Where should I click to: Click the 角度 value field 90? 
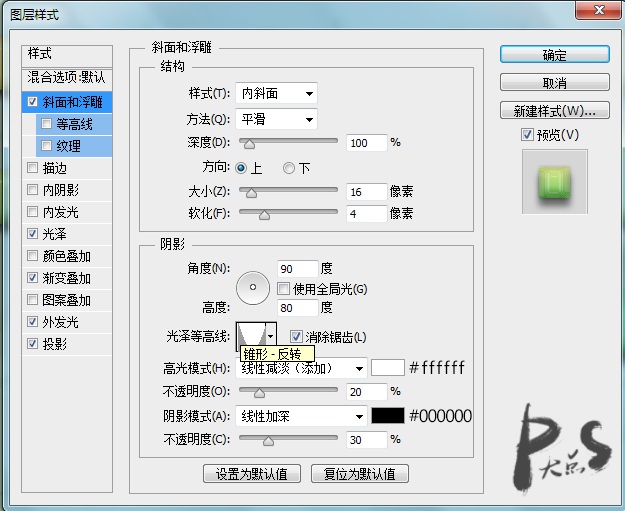pyautogui.click(x=298, y=269)
